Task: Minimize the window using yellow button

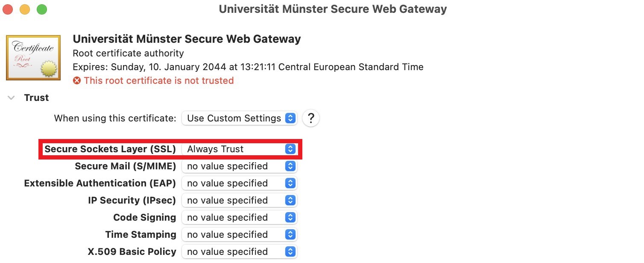Action: 25,9
